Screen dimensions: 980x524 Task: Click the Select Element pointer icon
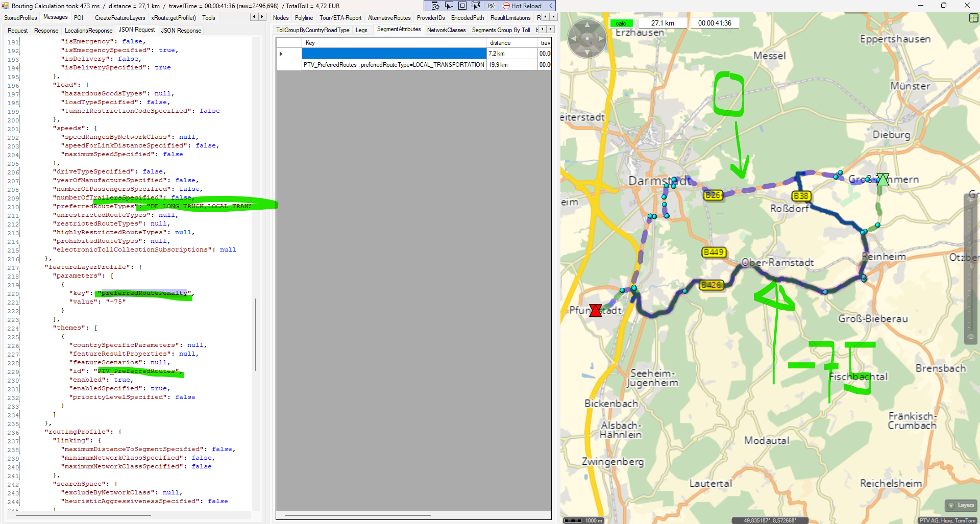[449, 6]
